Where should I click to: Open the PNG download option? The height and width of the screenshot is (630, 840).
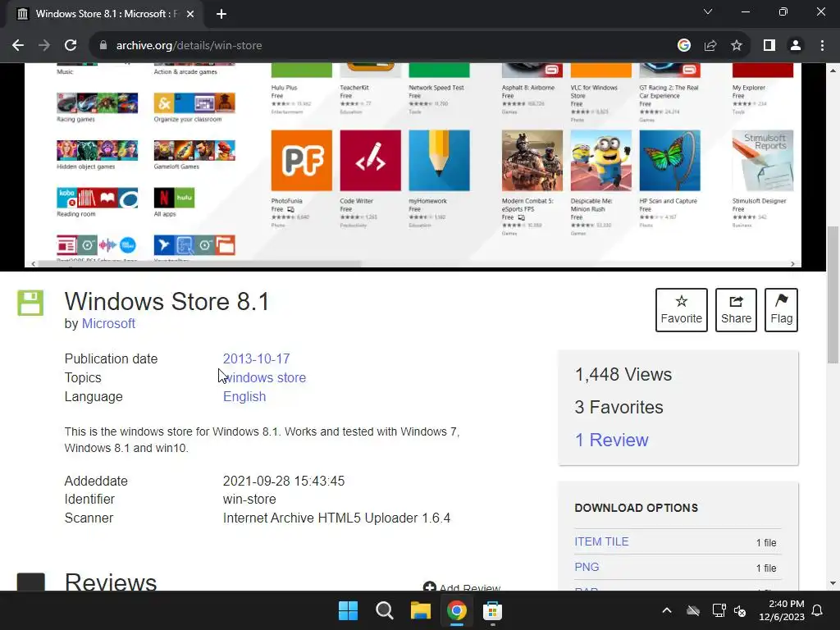pos(587,567)
